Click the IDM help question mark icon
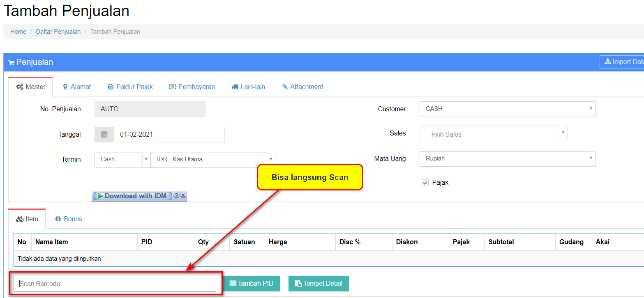This screenshot has height=298, width=644. click(x=176, y=196)
